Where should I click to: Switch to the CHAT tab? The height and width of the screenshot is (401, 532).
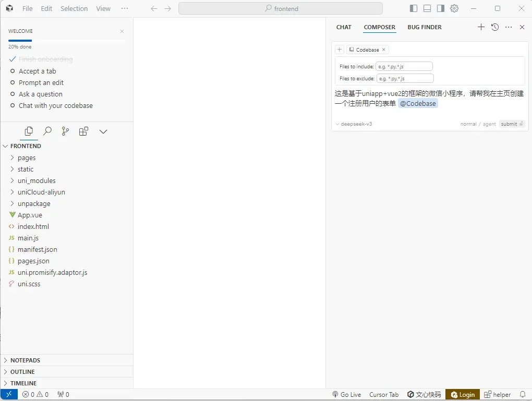point(344,27)
